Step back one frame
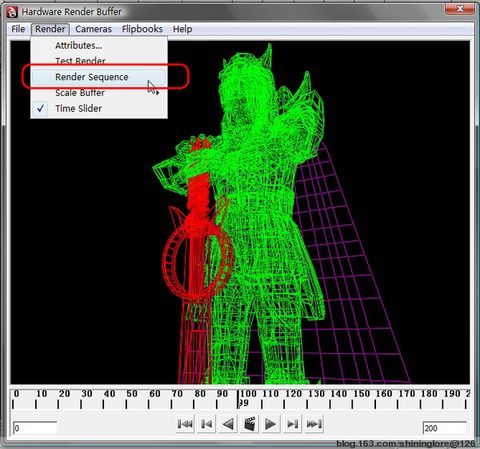 click(207, 424)
